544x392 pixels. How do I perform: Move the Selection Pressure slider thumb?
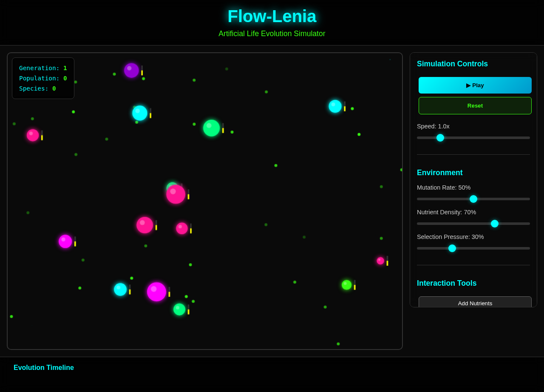(452, 248)
